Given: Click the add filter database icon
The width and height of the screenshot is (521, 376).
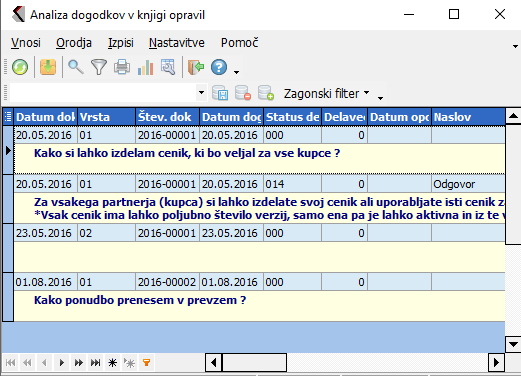Looking at the screenshot, I should click(x=266, y=93).
